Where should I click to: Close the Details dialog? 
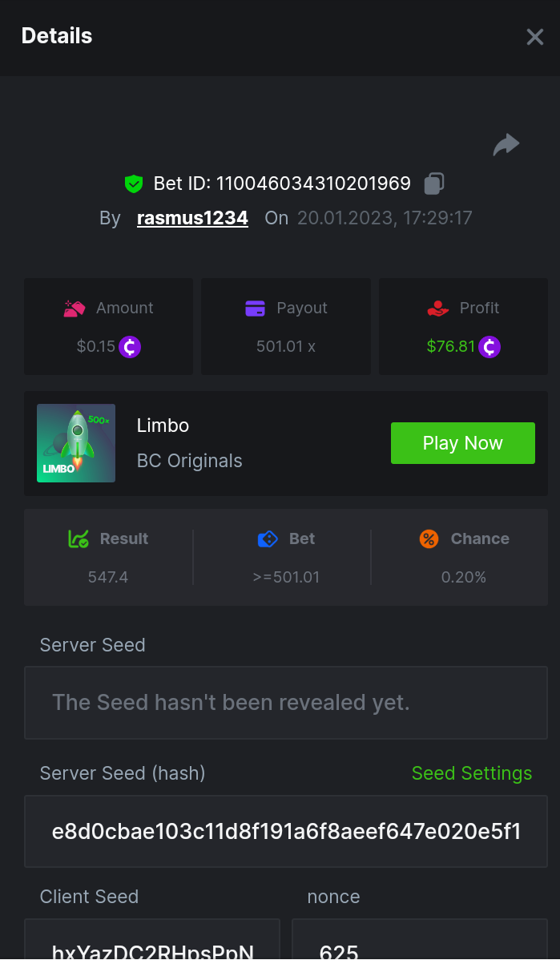pyautogui.click(x=534, y=37)
